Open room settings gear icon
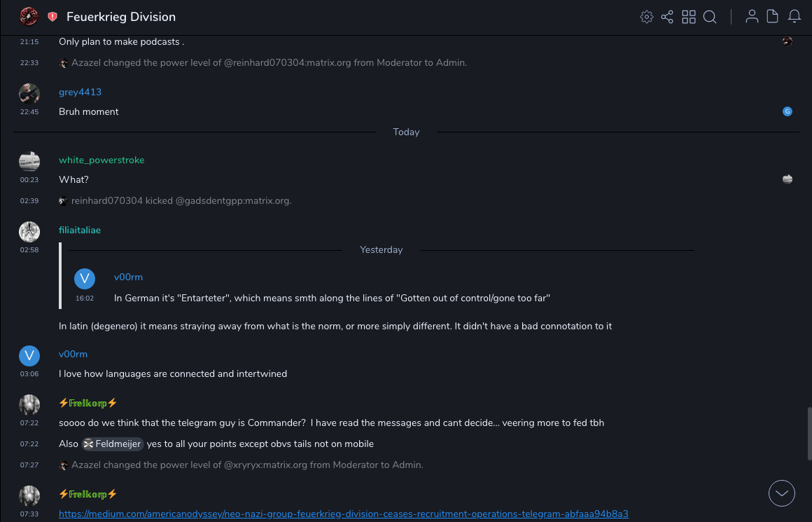The width and height of the screenshot is (812, 522). (x=646, y=17)
